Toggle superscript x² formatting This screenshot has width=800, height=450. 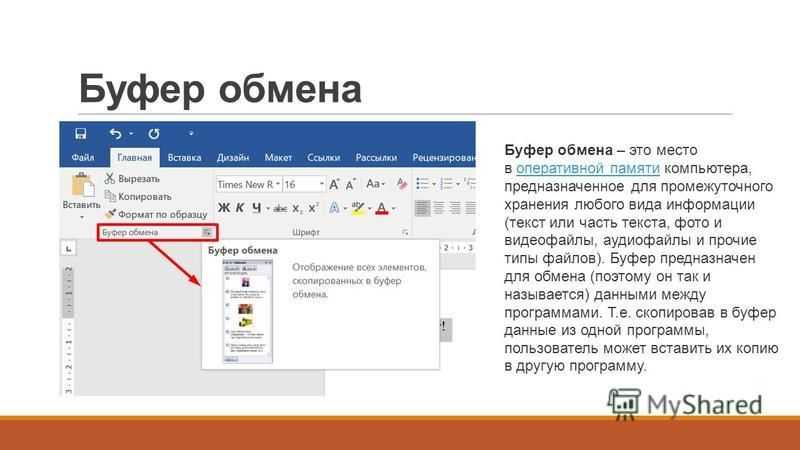313,208
